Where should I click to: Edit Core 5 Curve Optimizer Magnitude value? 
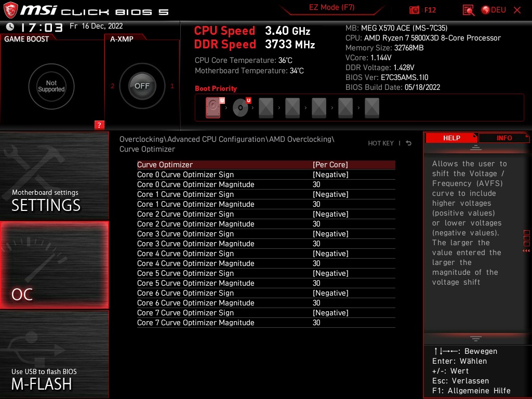[316, 283]
